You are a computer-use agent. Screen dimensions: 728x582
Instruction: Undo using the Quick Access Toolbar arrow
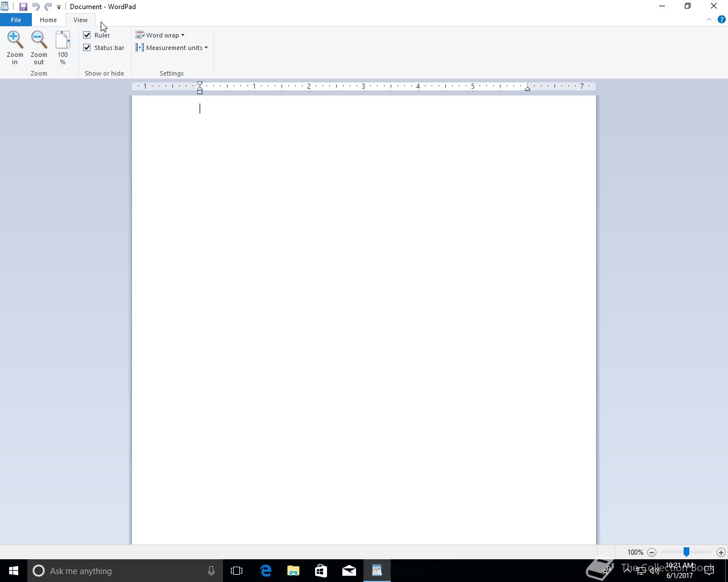click(x=36, y=7)
